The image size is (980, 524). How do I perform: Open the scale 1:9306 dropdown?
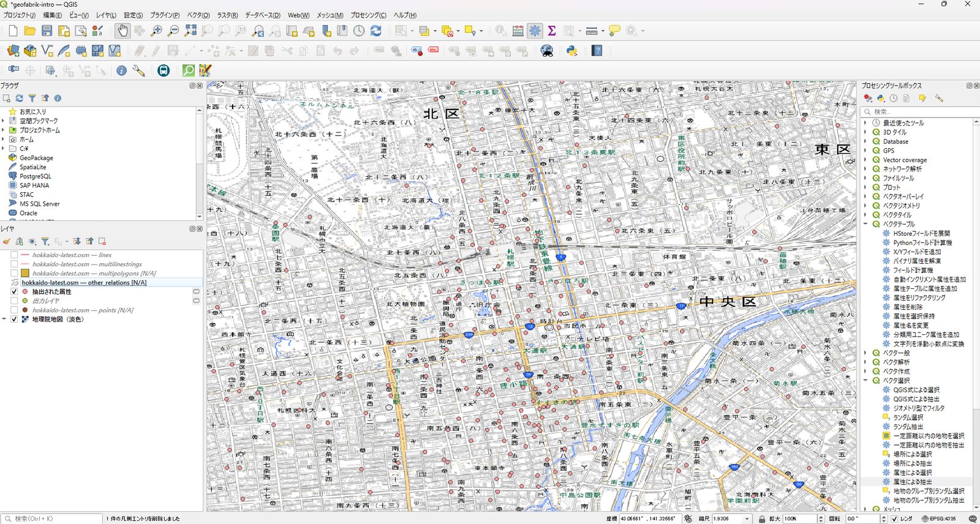[747, 518]
